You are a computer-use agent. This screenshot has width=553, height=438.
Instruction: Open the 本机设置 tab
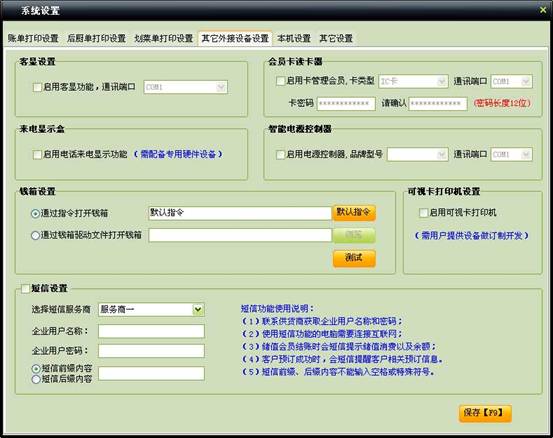tap(294, 38)
